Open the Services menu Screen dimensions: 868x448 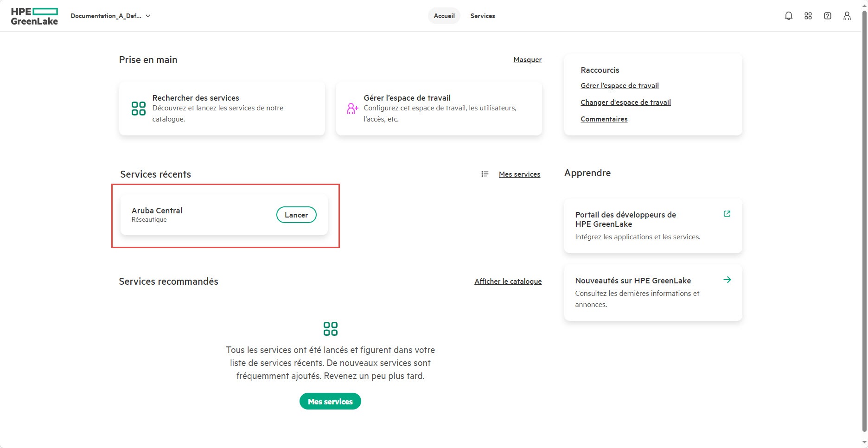click(x=482, y=15)
